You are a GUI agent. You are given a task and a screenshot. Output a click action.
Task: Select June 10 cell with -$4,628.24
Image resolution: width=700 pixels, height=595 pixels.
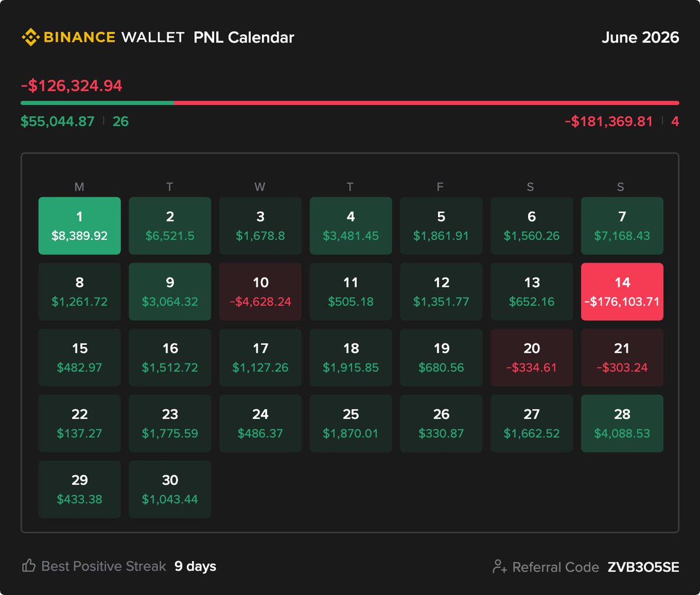pos(260,292)
